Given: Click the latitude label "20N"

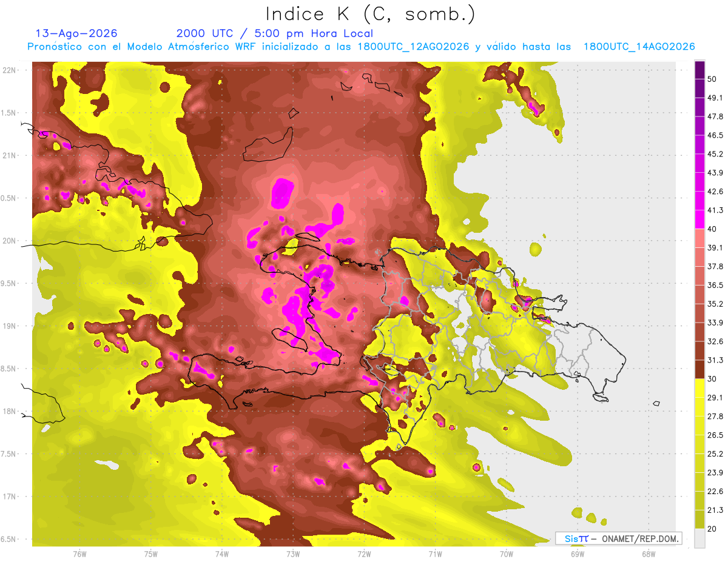Looking at the screenshot, I should tap(10, 241).
